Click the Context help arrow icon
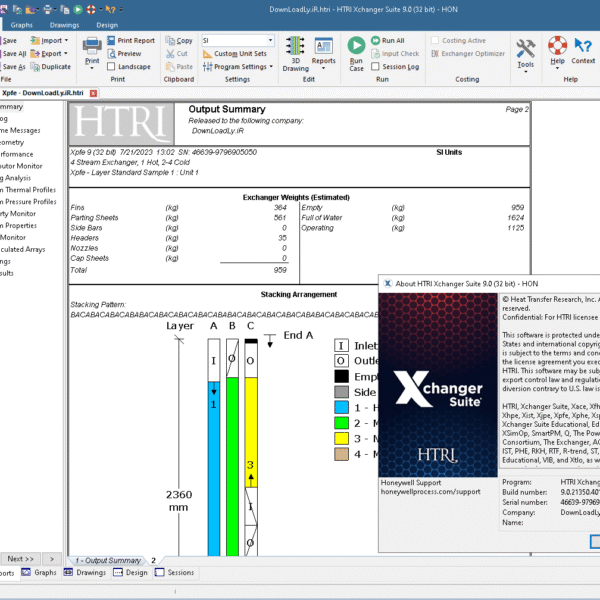 [583, 46]
